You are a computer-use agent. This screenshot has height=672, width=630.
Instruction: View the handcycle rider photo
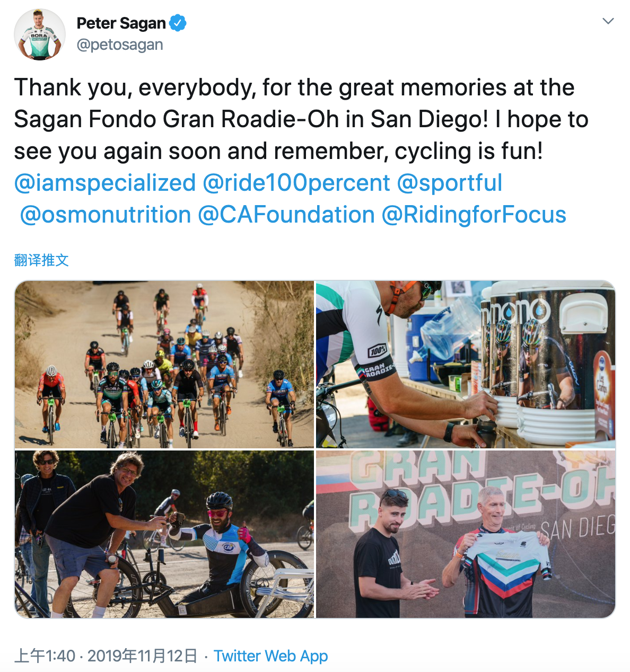click(x=164, y=534)
